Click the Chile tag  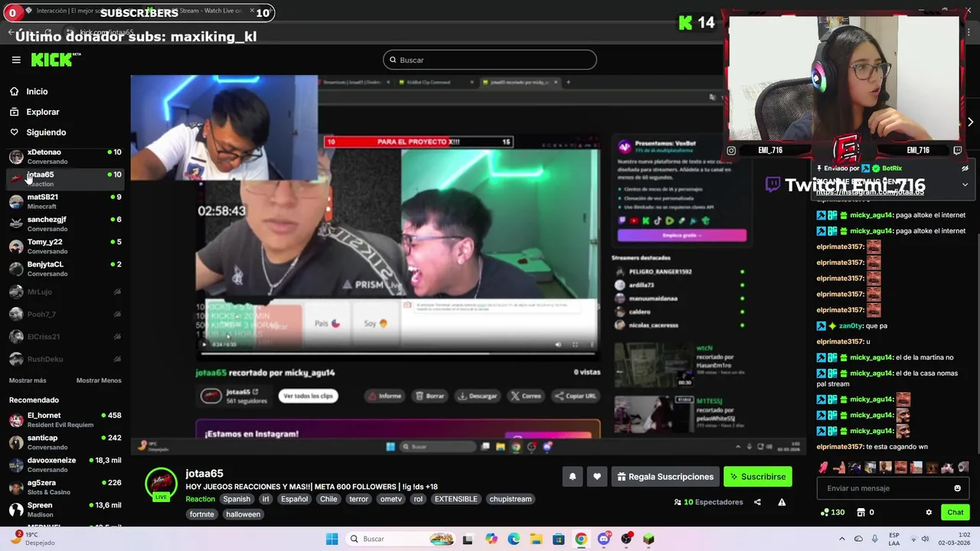tap(328, 499)
